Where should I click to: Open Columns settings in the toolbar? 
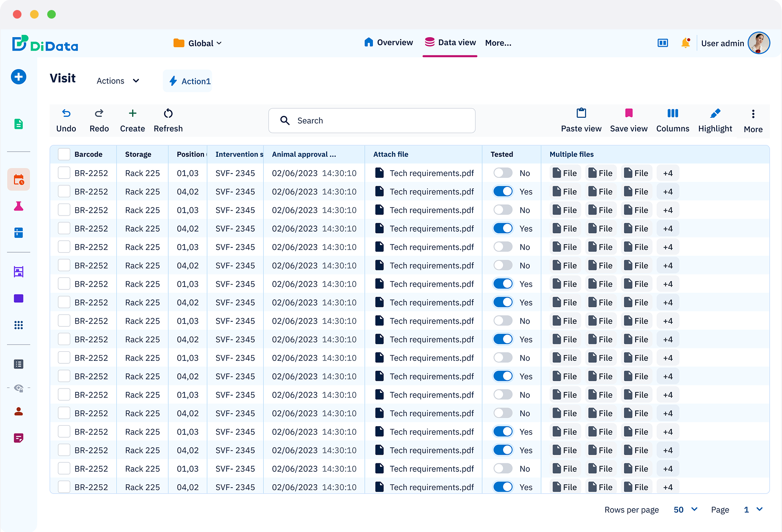(672, 120)
